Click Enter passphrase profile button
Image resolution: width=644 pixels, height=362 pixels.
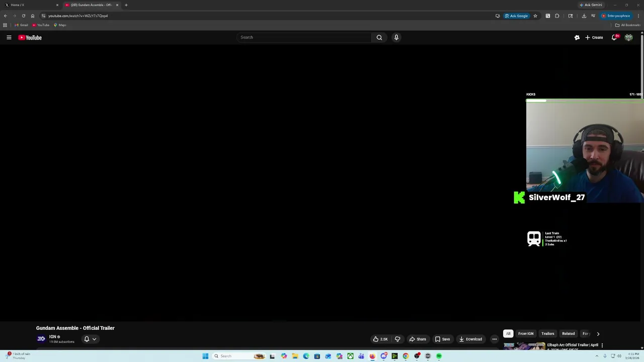pos(616,16)
